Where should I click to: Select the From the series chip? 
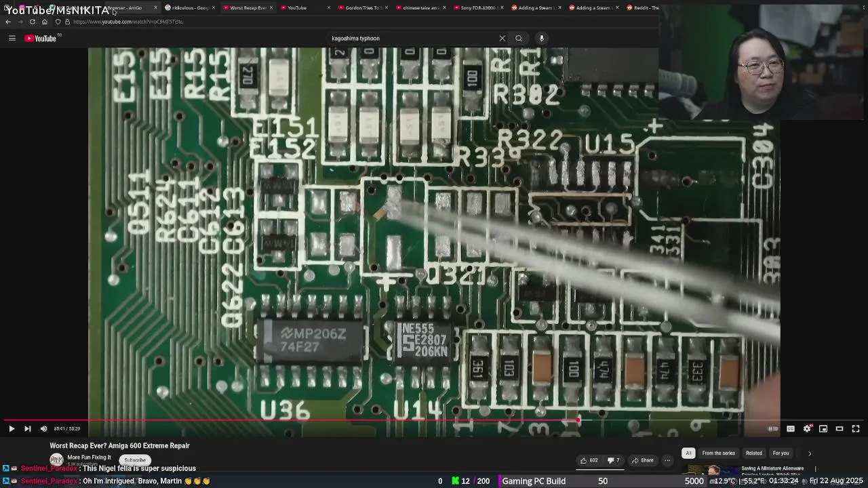[x=719, y=453]
